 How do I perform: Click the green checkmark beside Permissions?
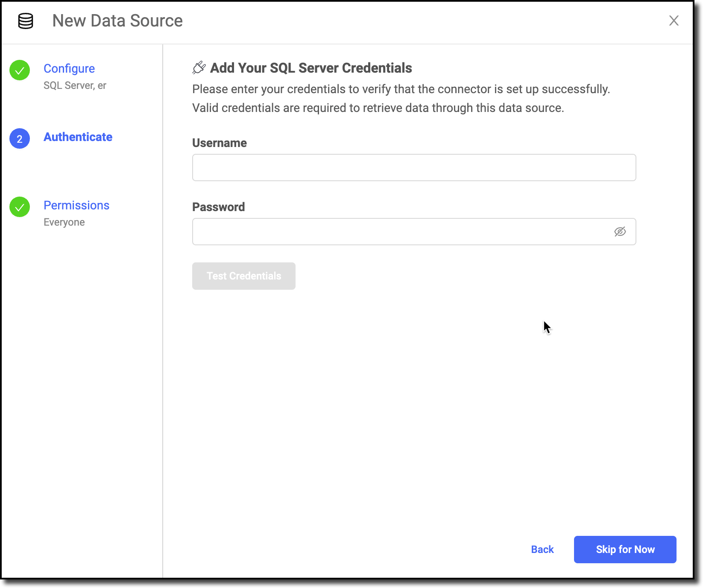20,207
